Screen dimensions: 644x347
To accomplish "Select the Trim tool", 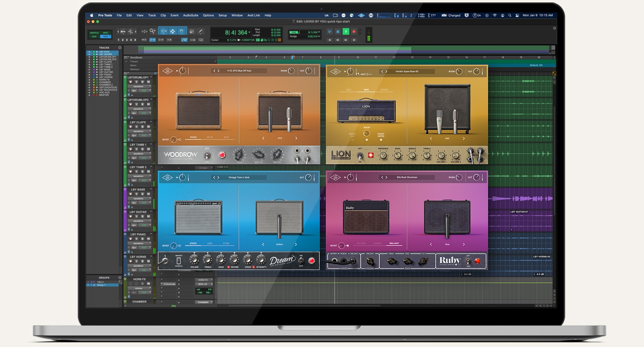I will pos(163,31).
